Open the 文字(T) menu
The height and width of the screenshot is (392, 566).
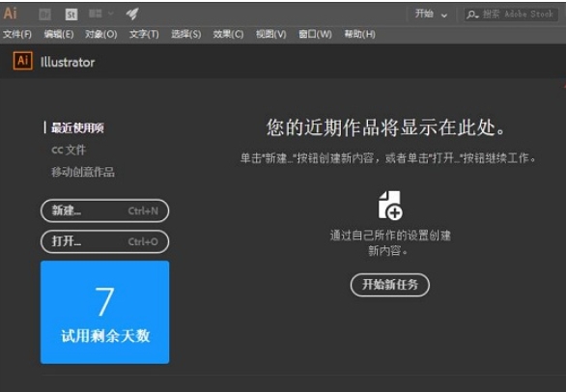144,35
